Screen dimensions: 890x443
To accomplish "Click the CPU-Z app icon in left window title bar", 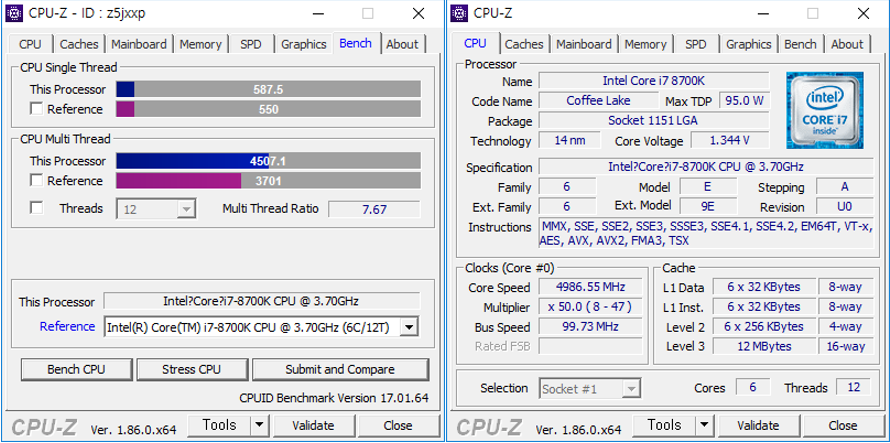I will (14, 14).
